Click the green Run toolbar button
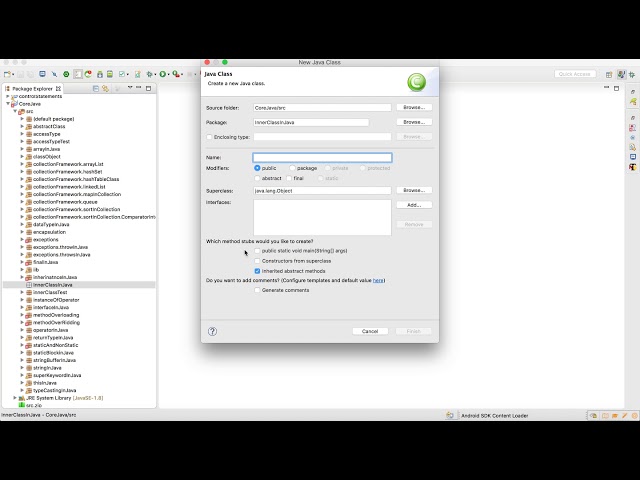The height and width of the screenshot is (480, 640). pos(162,74)
